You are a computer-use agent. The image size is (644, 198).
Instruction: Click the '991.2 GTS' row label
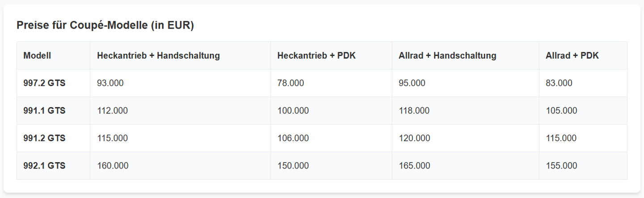coord(54,138)
